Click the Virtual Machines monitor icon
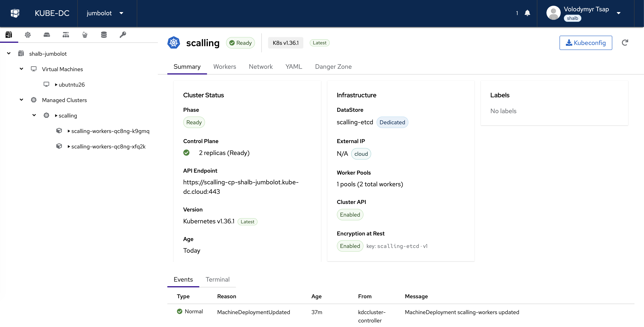 click(34, 69)
